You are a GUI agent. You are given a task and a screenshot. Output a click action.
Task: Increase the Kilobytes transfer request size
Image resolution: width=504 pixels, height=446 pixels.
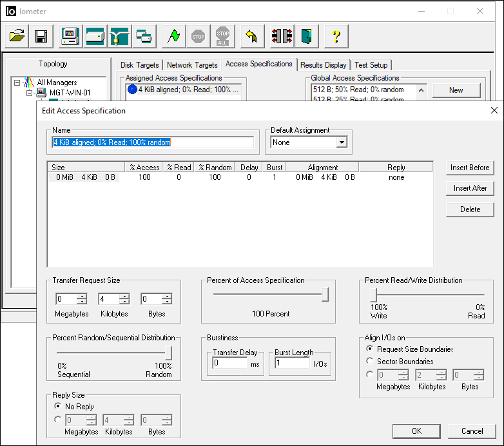pos(124,296)
